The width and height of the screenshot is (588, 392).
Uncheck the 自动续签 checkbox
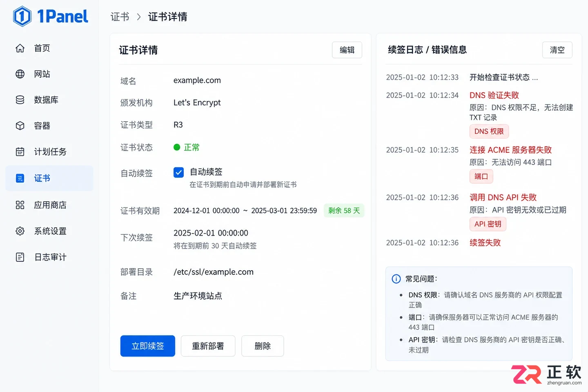pyautogui.click(x=178, y=172)
